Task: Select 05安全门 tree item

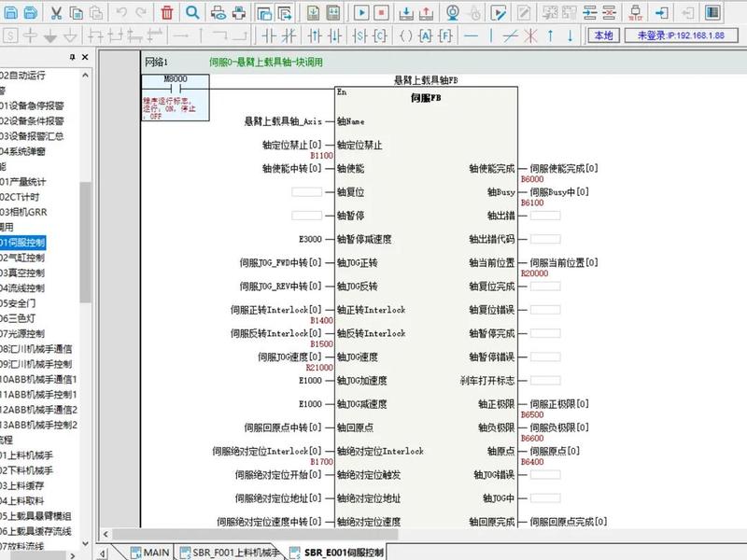Action: (18, 303)
